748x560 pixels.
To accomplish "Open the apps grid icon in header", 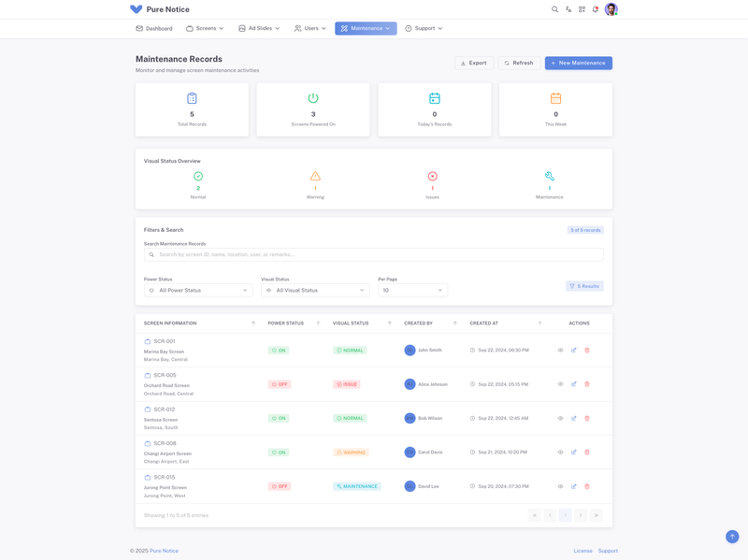I will point(582,9).
